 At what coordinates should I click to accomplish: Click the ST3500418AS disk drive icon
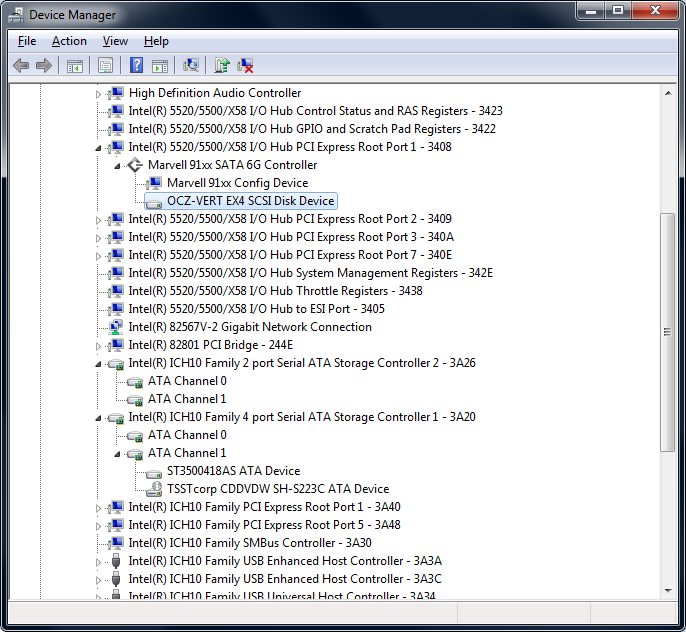(154, 473)
